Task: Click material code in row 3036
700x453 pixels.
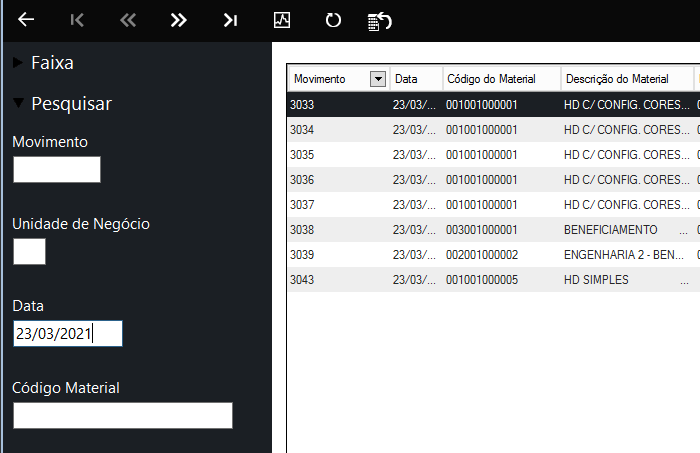Action: 482,180
